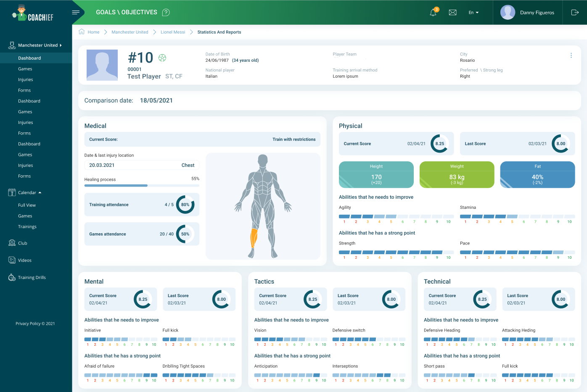Open Full View under Calendar
Image resolution: width=587 pixels, height=392 pixels.
pyautogui.click(x=27, y=205)
